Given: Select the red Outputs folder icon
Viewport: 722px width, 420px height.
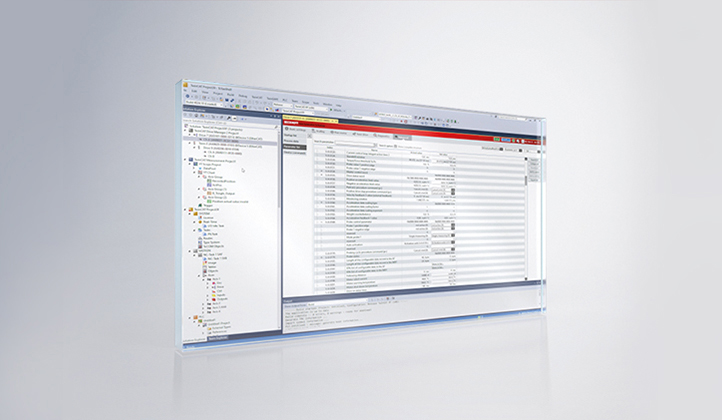Looking at the screenshot, I should [214, 300].
